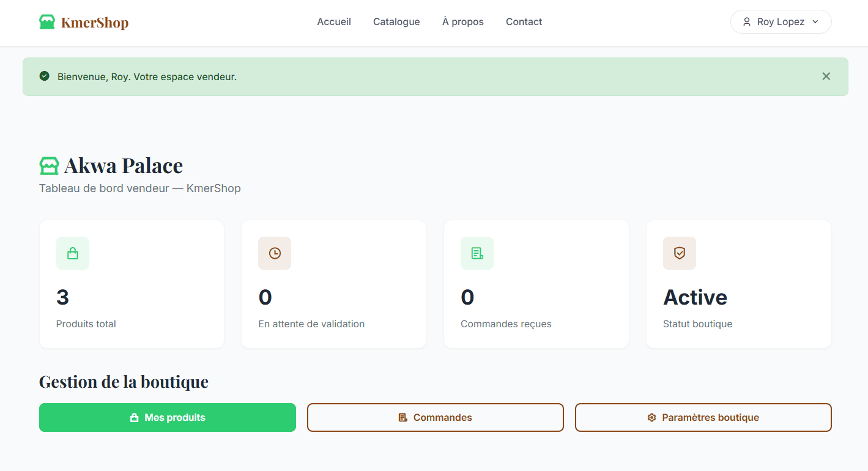
Task: Navigate to the Contact page
Action: click(x=524, y=22)
